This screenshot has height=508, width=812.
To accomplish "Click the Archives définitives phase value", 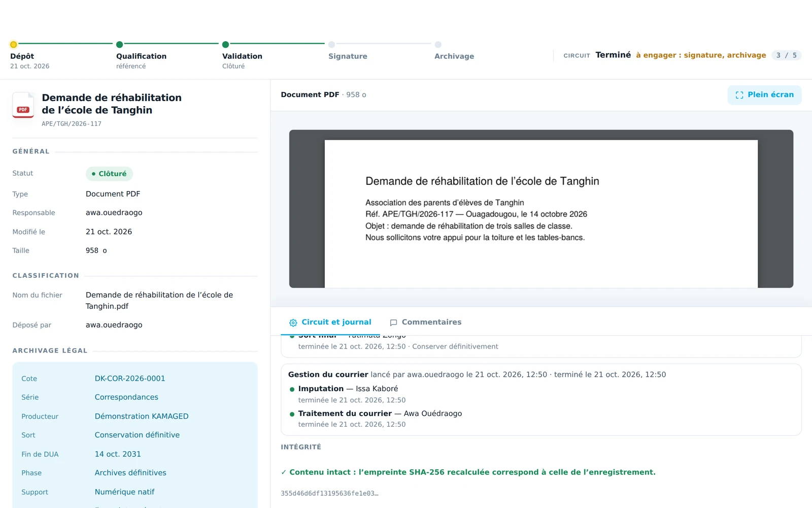I will (130, 473).
